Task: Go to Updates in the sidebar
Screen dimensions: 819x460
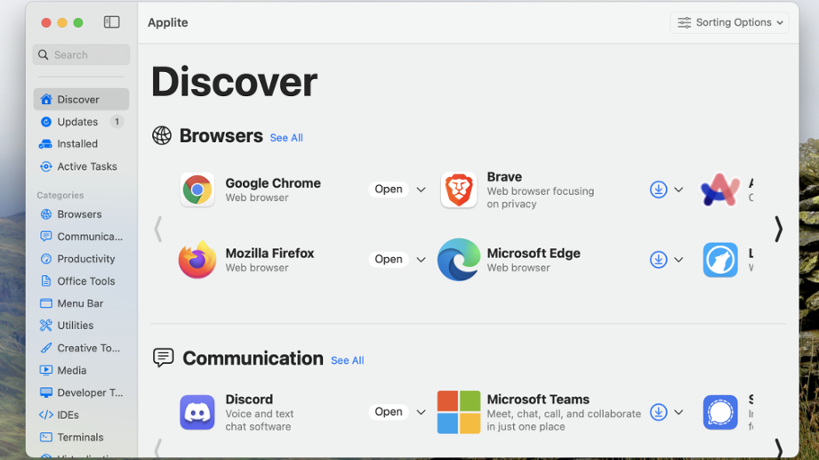Action: 77,122
